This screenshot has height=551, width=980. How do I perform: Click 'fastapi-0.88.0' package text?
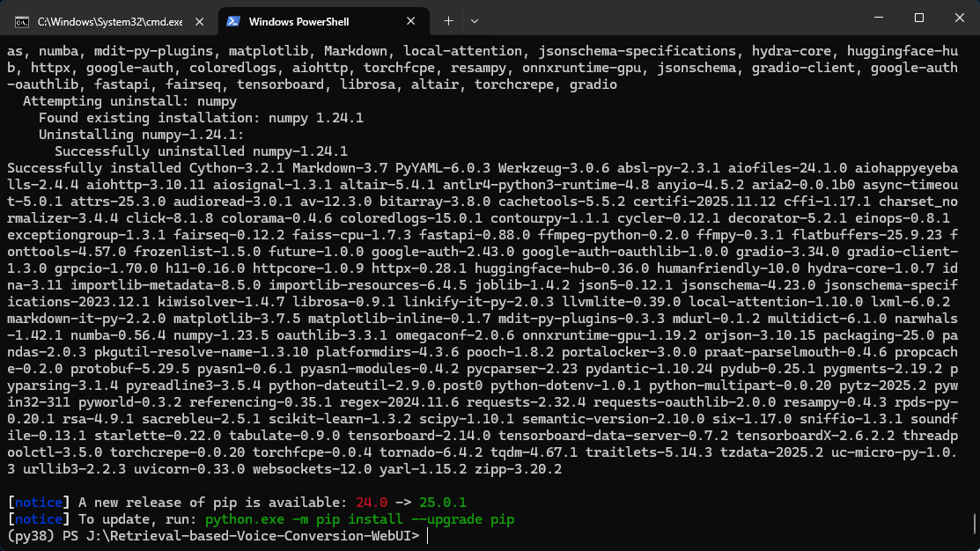pyautogui.click(x=474, y=235)
